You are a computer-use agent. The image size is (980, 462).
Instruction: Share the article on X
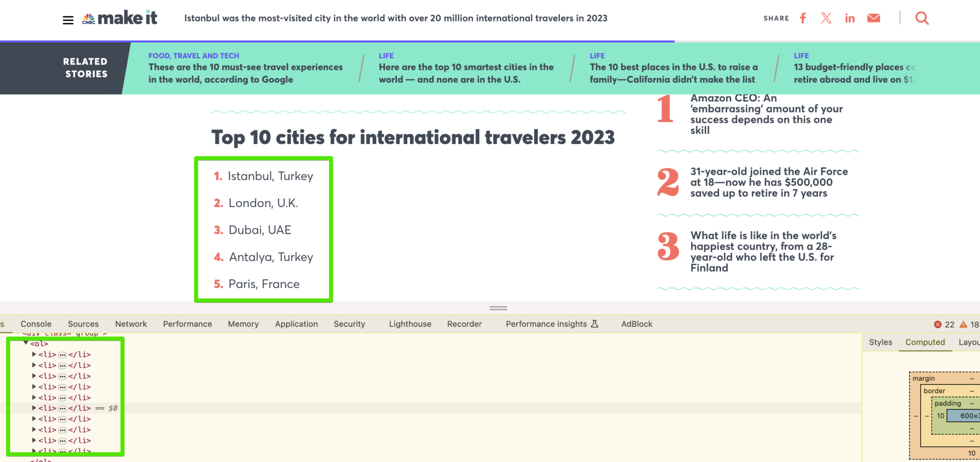tap(826, 18)
